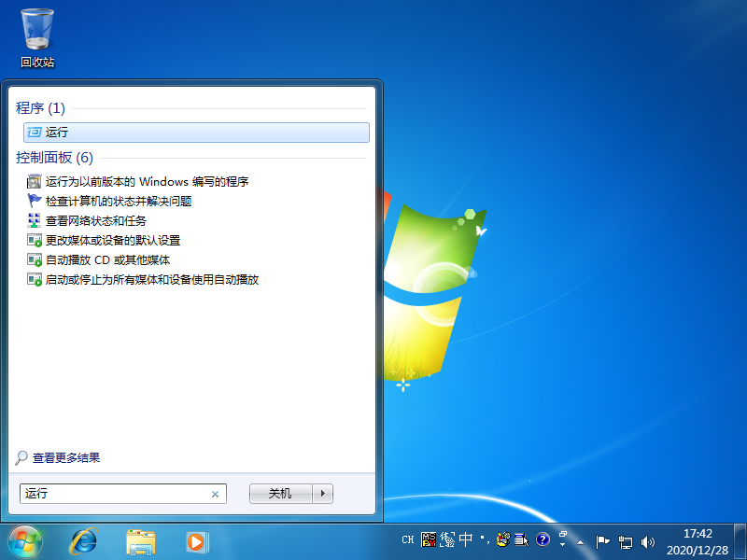Open 运行为以前版本的 Windows 编写的程序
747x560 pixels.
coord(147,182)
